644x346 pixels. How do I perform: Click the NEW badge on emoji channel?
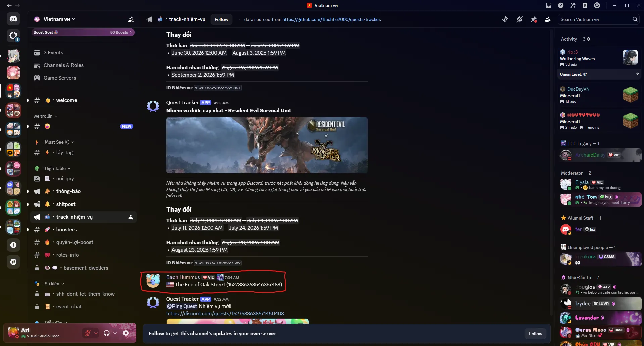(127, 126)
